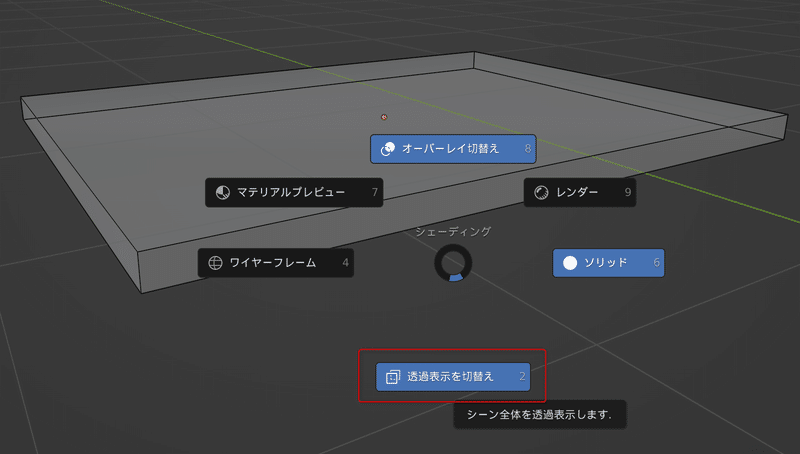The height and width of the screenshot is (454, 800).
Task: Select オーバーレイ切替え in the pie menu
Action: pos(453,149)
